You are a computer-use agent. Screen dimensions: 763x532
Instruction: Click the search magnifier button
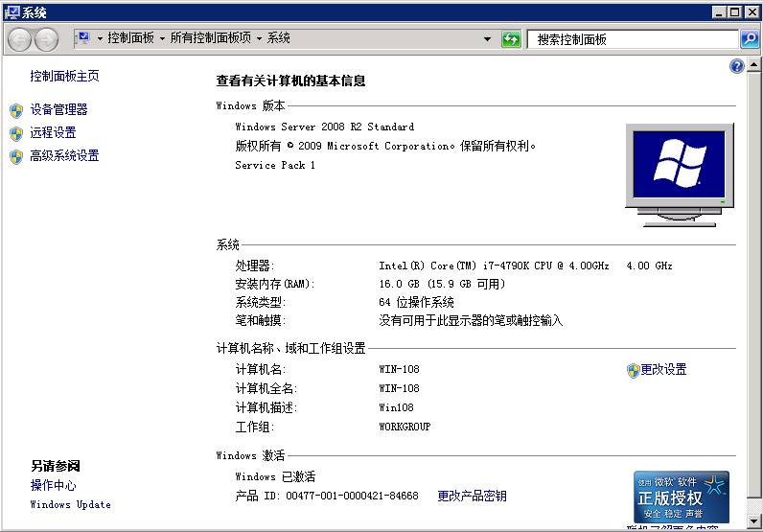[750, 39]
